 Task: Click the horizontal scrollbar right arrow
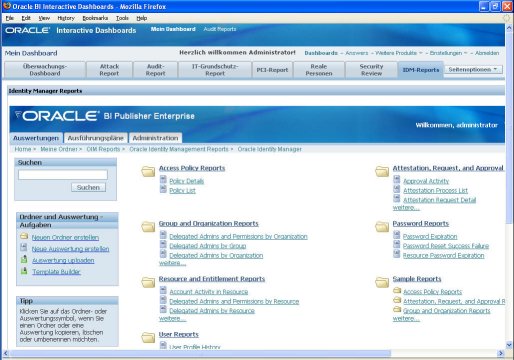coord(501,353)
